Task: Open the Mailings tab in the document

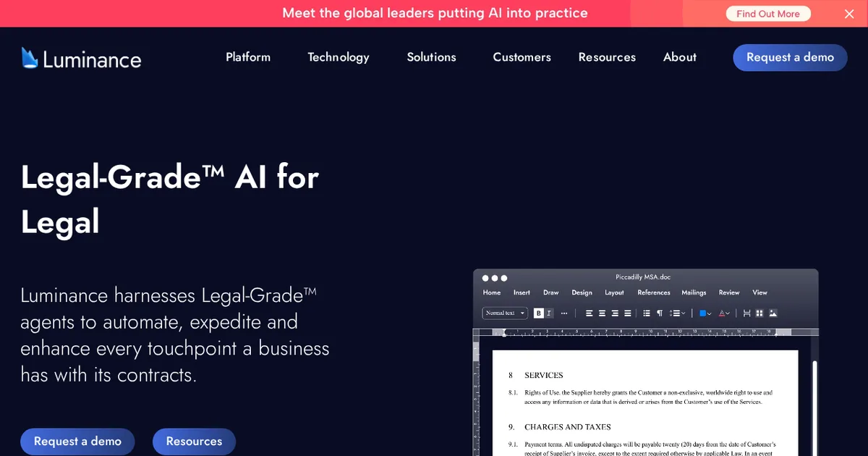Action: [x=694, y=292]
